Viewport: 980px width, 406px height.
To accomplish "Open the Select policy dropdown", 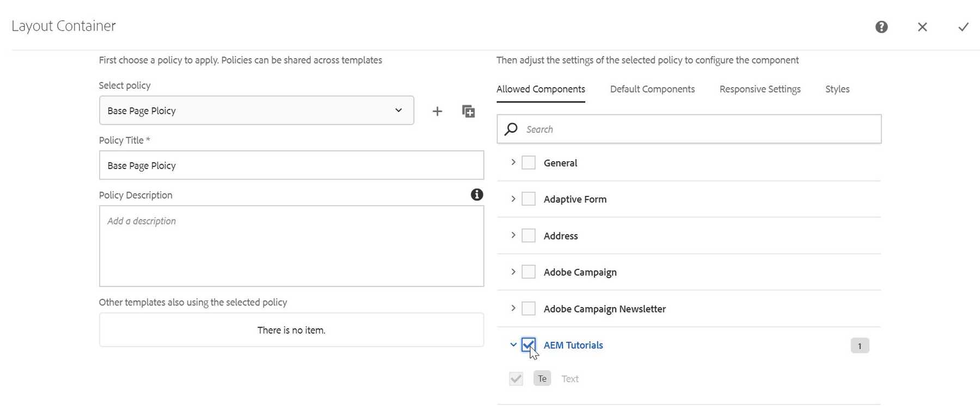I will (256, 110).
